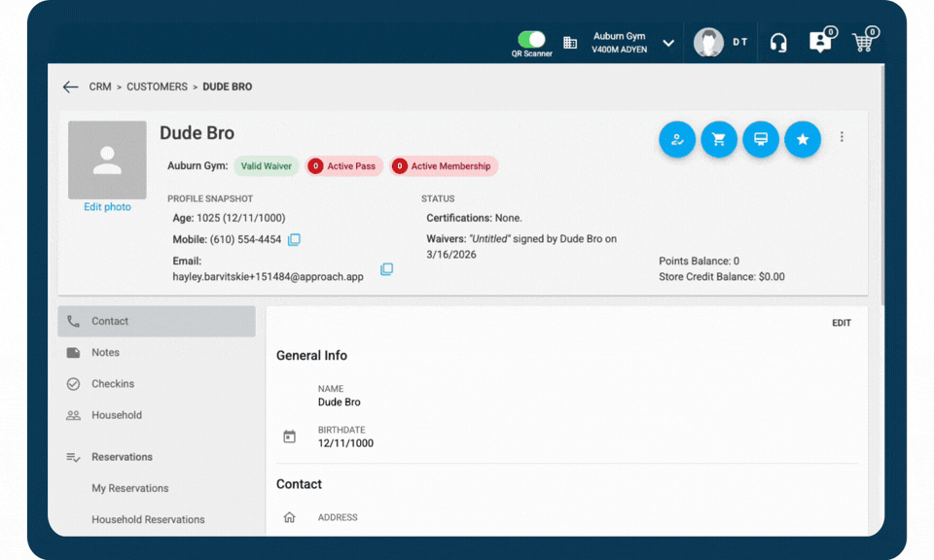Expand the Auburn Gym location dropdown

pos(668,43)
